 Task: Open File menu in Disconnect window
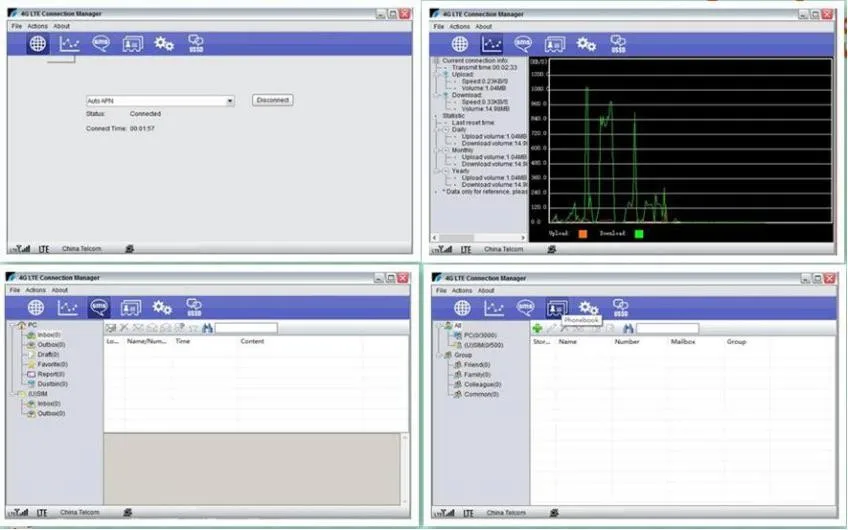point(17,26)
